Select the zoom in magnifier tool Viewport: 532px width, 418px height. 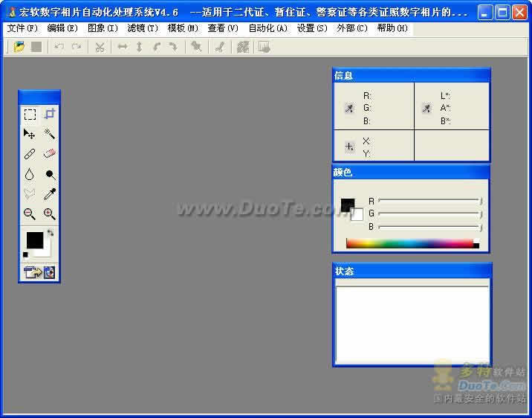pos(50,214)
